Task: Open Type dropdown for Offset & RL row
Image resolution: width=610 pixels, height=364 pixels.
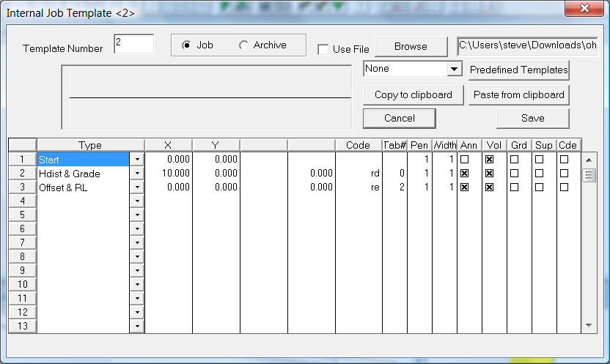Action: coord(137,187)
